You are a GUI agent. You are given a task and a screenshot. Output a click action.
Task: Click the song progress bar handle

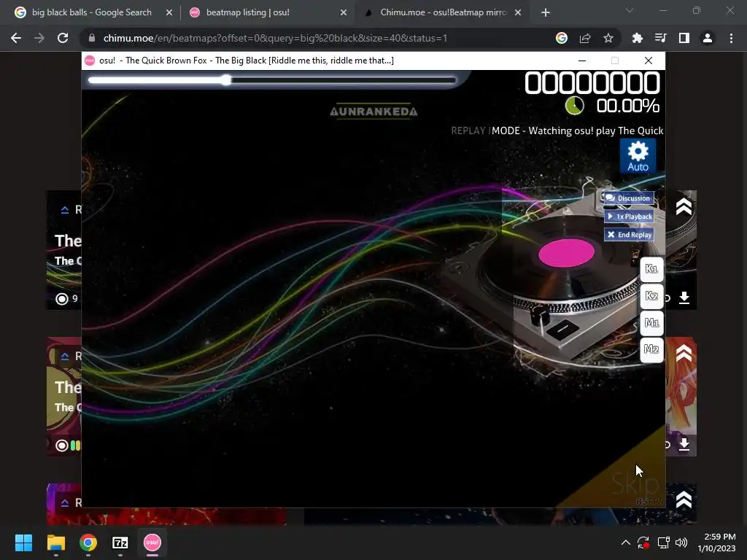point(226,80)
